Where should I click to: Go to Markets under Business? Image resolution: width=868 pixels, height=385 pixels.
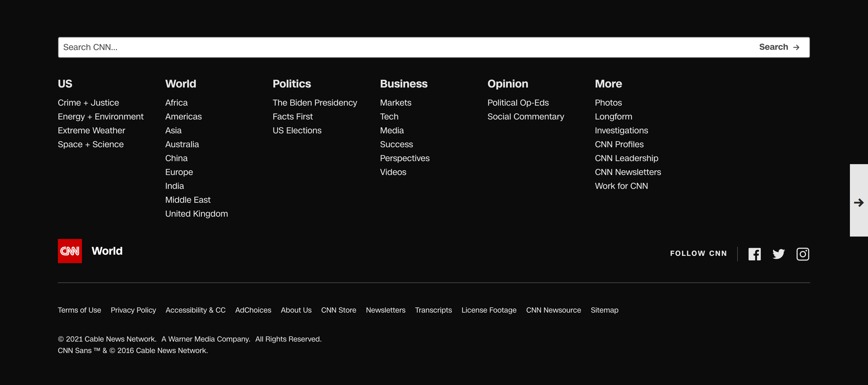click(x=396, y=103)
